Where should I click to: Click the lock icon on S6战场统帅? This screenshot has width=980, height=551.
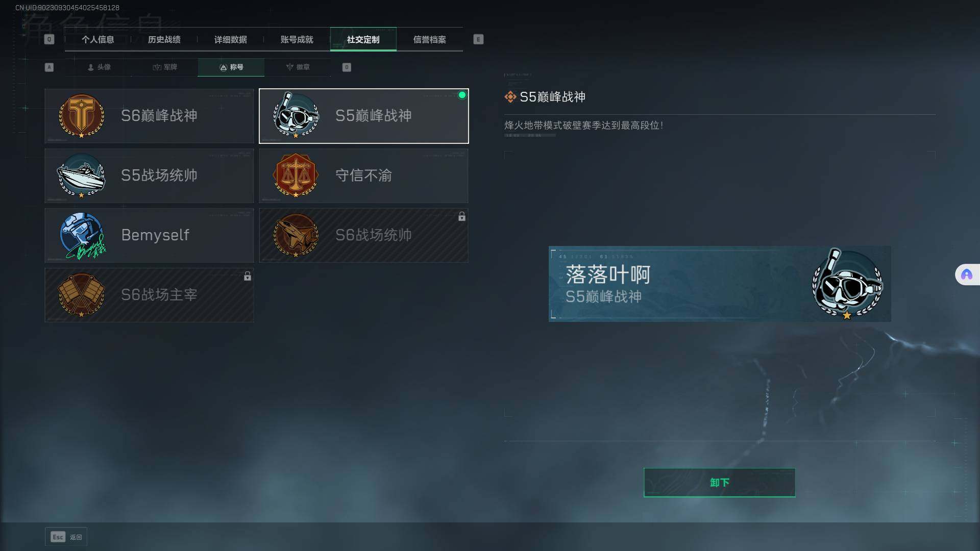(461, 216)
